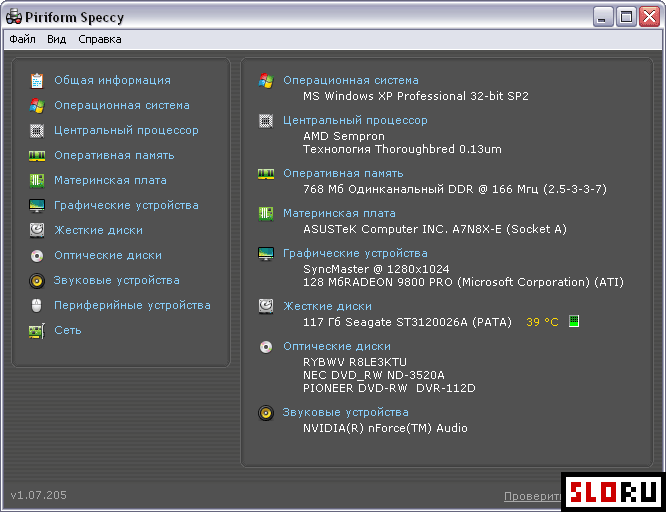The width and height of the screenshot is (666, 512).
Task: Click the optical disc icon in sidebar
Action: 37,255
